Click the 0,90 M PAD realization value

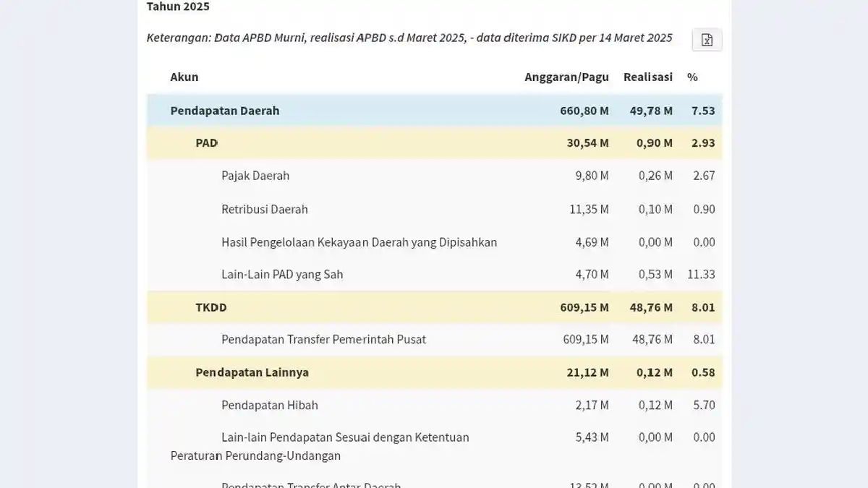[x=655, y=142]
